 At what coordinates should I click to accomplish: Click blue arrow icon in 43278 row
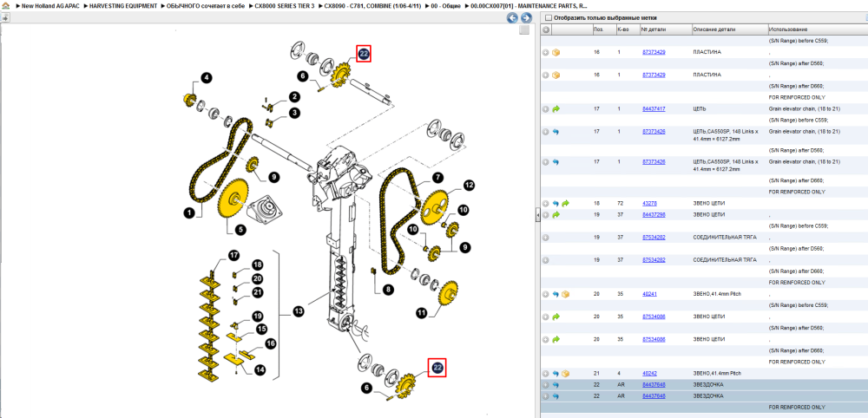click(x=556, y=204)
